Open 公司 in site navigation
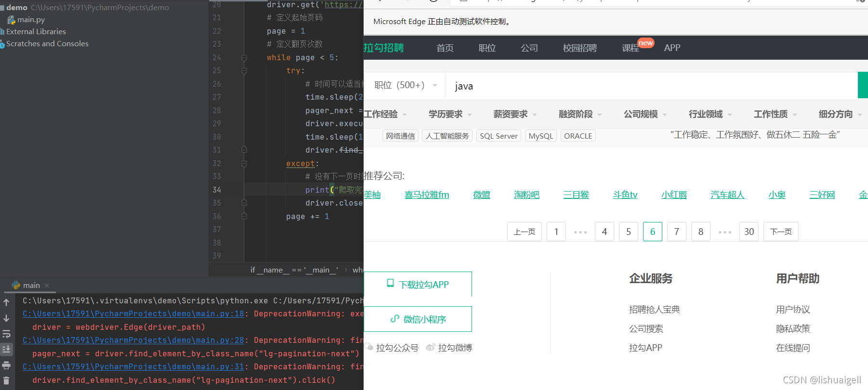This screenshot has width=868, height=390. 529,48
